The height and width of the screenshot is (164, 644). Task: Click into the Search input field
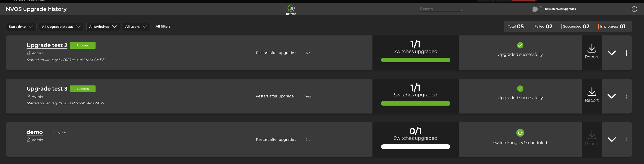438,9
